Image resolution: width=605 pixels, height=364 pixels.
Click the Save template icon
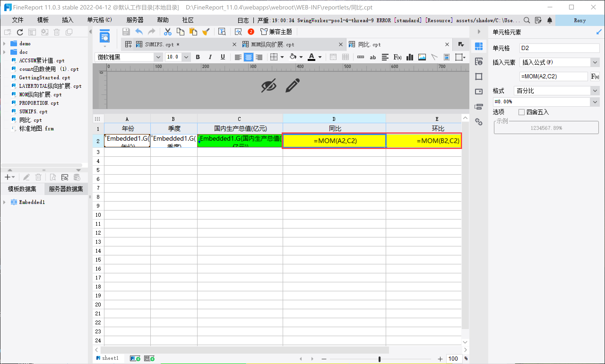126,32
